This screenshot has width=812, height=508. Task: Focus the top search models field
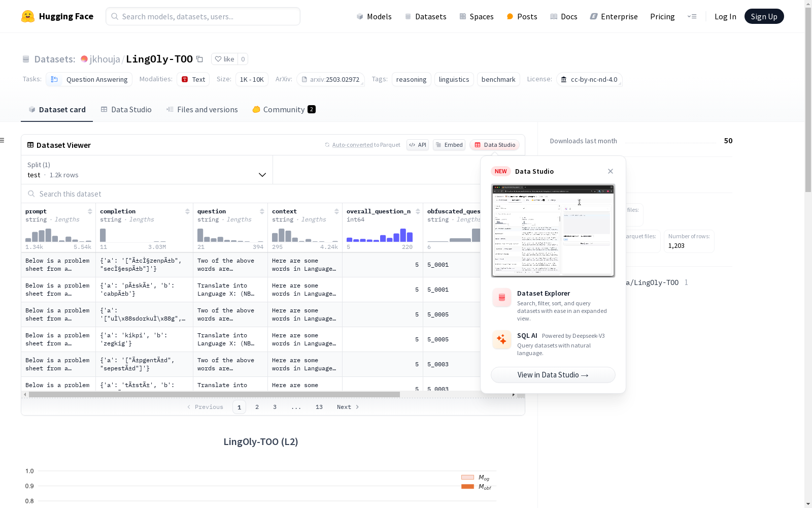(203, 16)
